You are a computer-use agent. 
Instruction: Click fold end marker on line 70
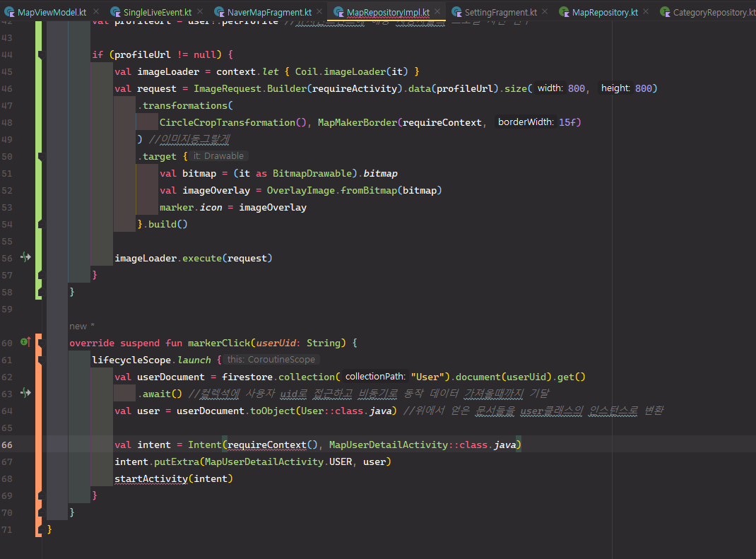tap(41, 512)
